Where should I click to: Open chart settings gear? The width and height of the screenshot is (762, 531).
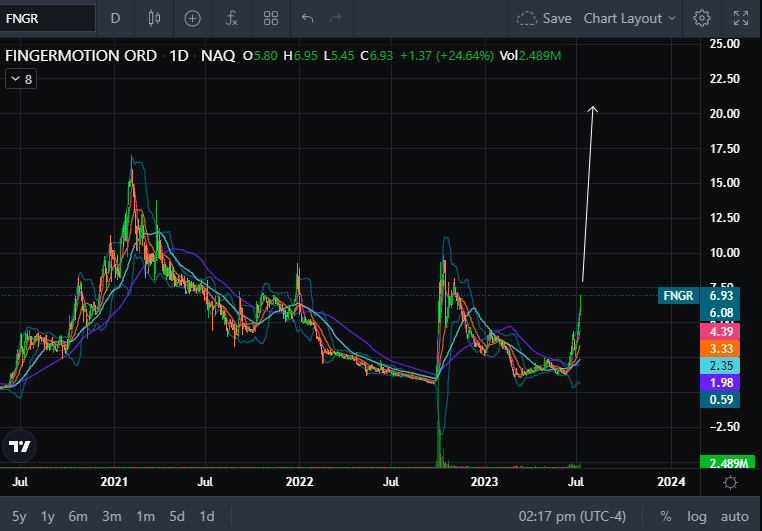(x=702, y=18)
